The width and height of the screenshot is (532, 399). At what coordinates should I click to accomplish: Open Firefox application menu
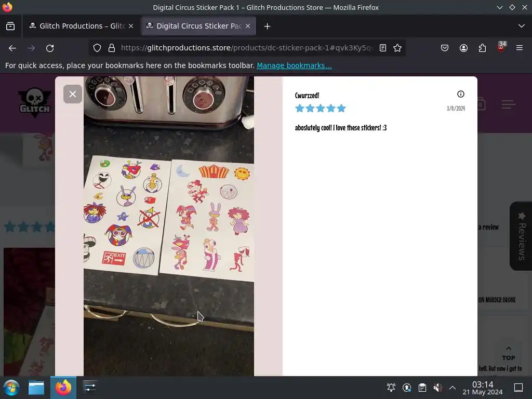coord(520,48)
